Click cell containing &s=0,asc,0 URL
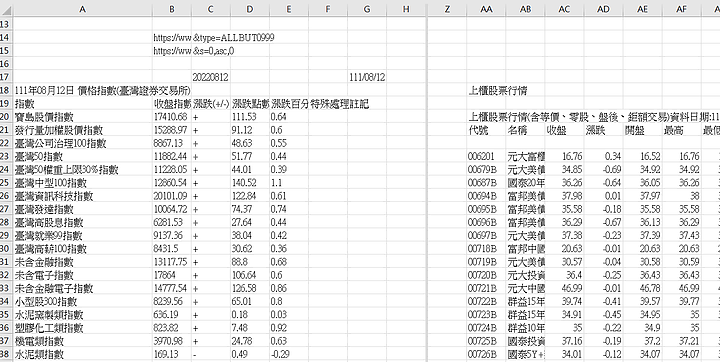720x362 pixels. click(x=211, y=51)
